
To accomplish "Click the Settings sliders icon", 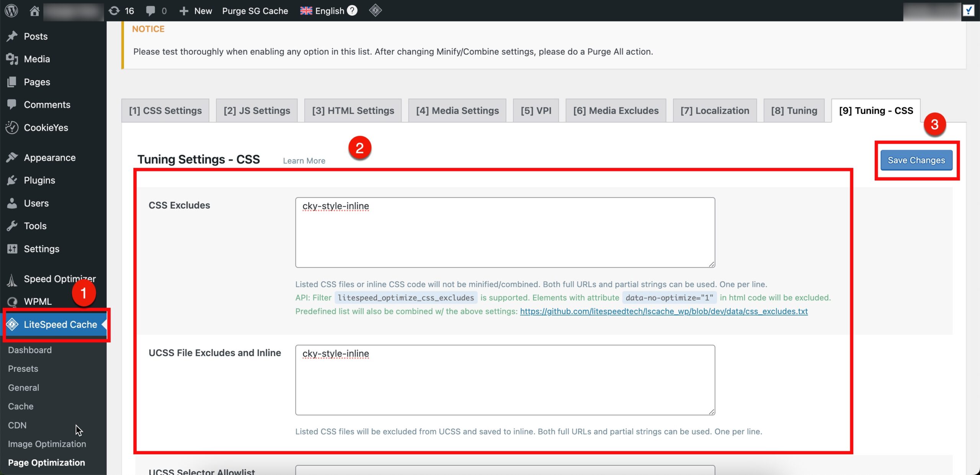I will pyautogui.click(x=12, y=249).
